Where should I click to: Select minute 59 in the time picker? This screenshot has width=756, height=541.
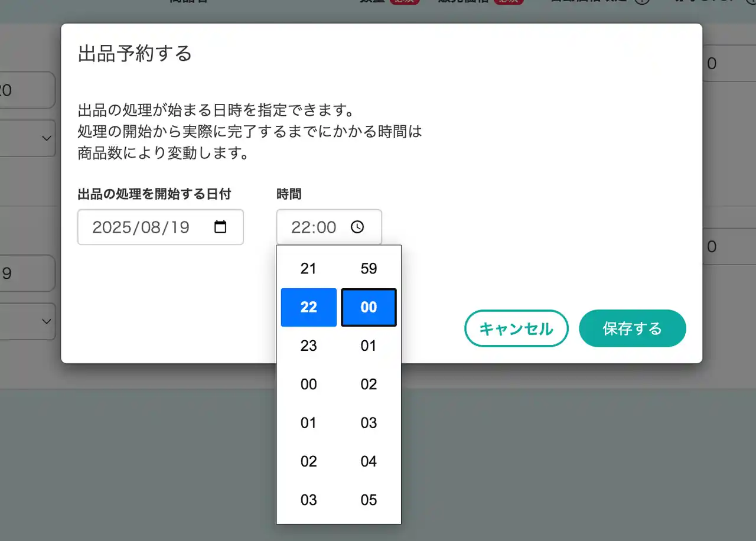(369, 269)
